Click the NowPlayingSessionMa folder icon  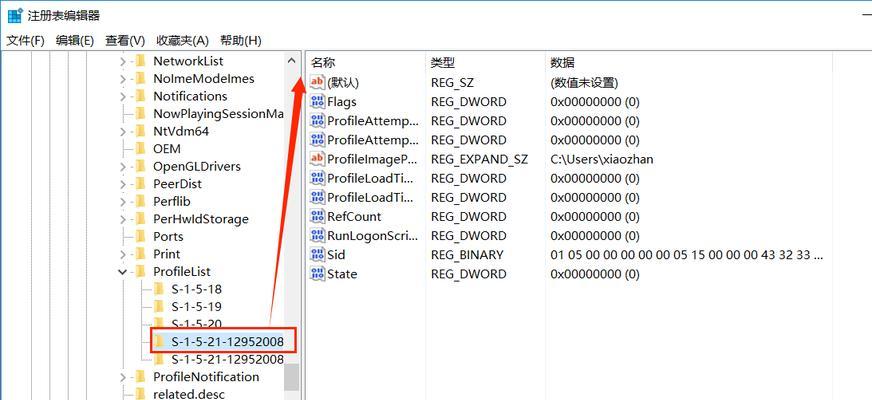click(x=140, y=113)
